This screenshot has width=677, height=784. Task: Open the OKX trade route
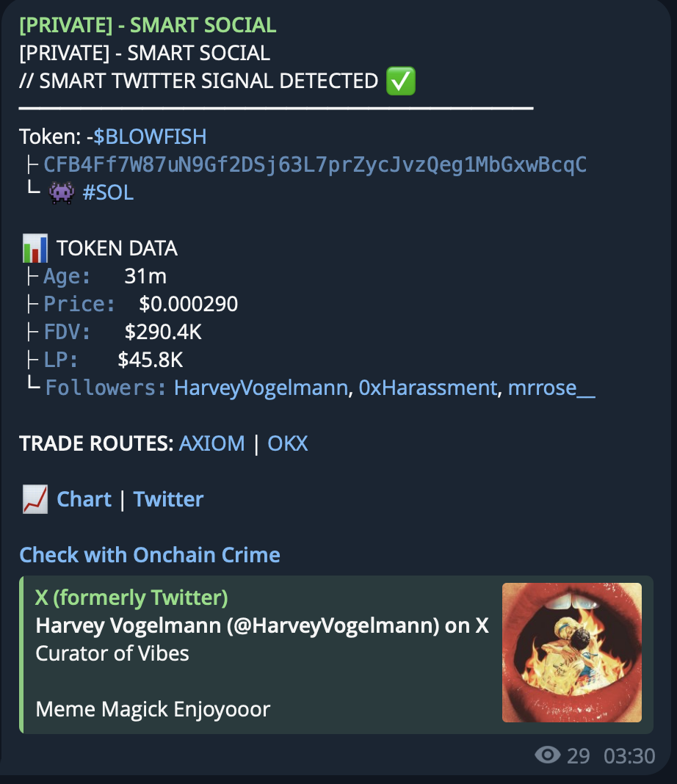(287, 443)
